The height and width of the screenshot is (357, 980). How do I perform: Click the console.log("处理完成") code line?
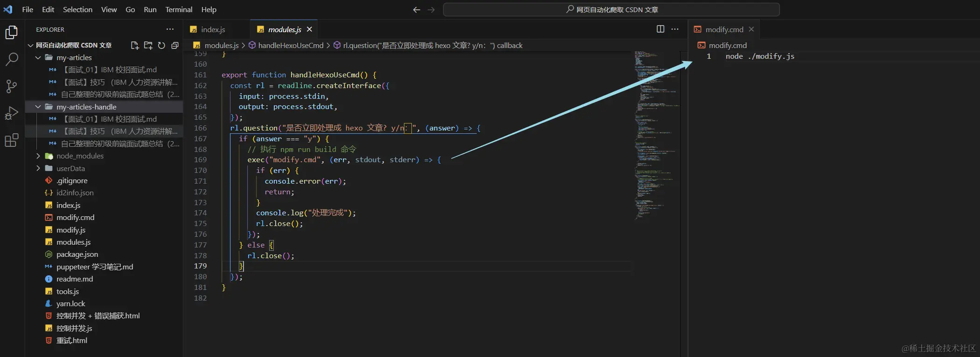pyautogui.click(x=306, y=213)
